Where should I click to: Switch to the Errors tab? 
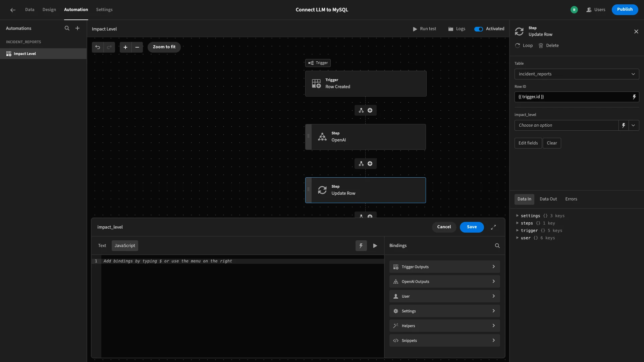571,199
